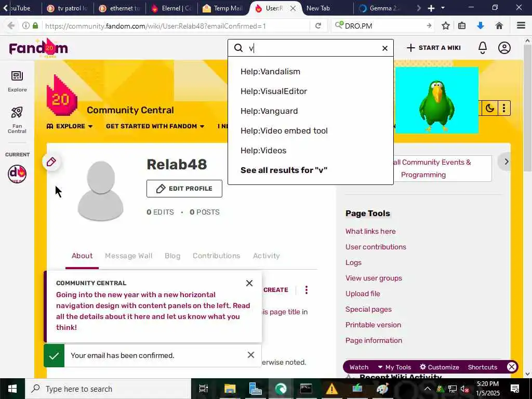Clear the search box with X

coord(385,48)
